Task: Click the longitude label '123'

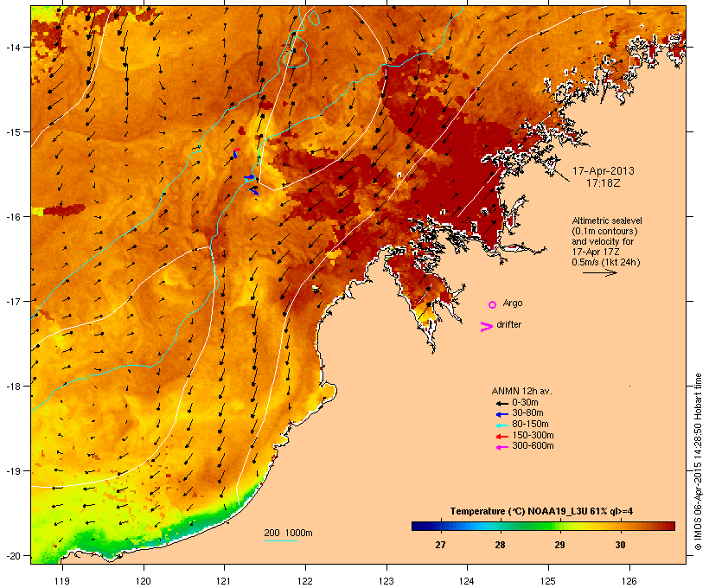Action: (386, 581)
